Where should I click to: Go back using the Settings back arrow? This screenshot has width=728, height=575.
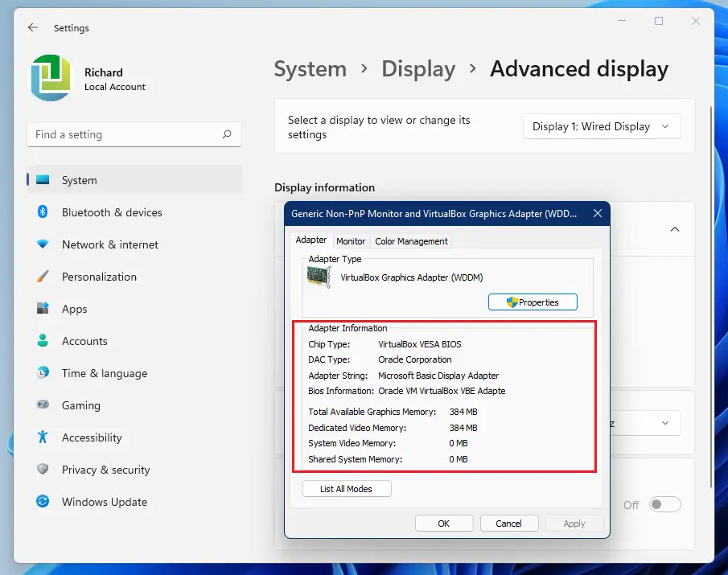click(x=32, y=27)
